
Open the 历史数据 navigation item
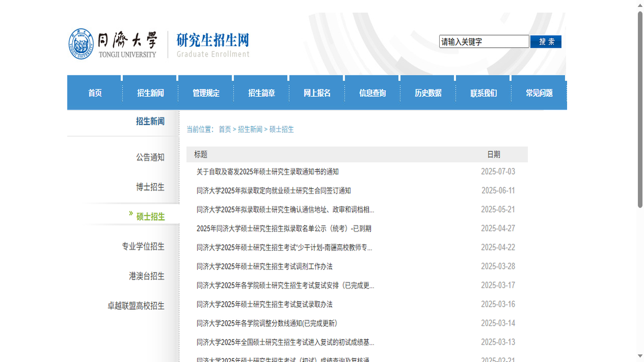tap(427, 93)
